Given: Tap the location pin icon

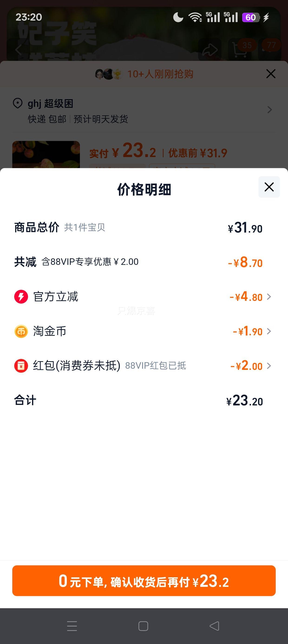Looking at the screenshot, I should coord(17,104).
